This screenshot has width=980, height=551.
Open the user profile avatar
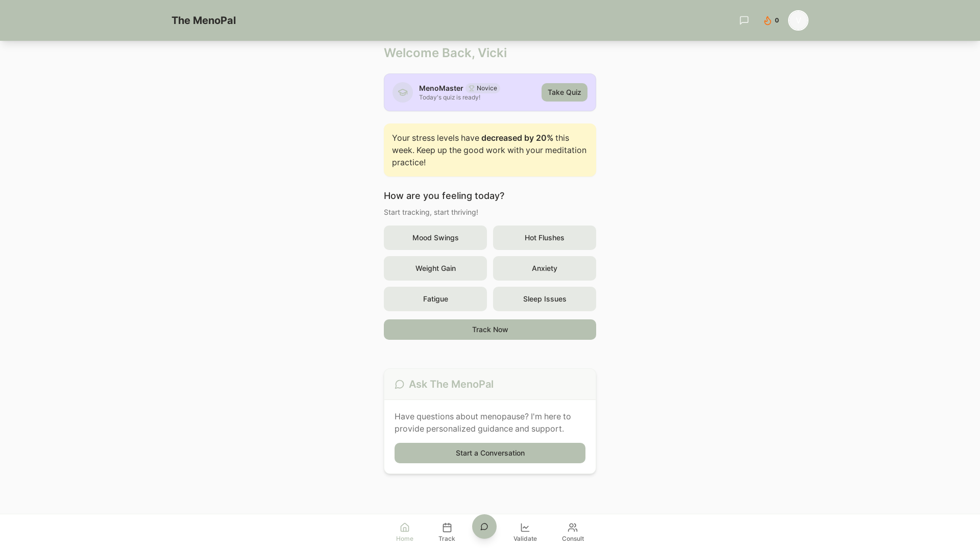[x=798, y=20]
